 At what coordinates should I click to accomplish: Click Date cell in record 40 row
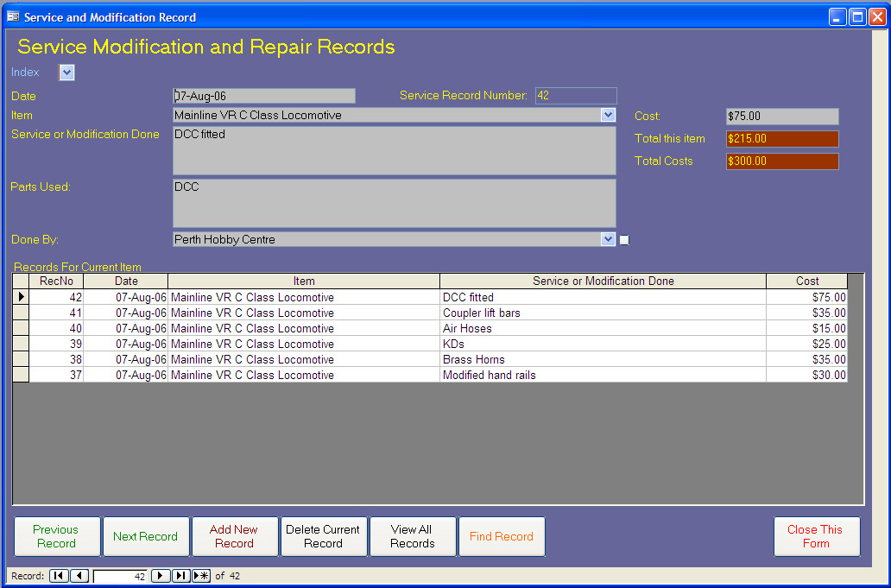125,328
